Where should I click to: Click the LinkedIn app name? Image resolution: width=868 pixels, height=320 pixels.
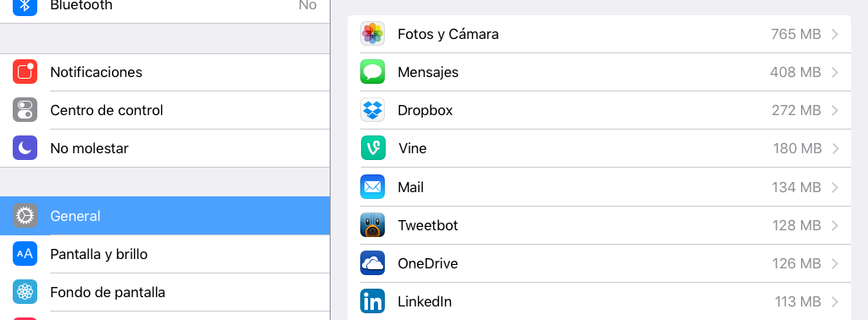425,301
